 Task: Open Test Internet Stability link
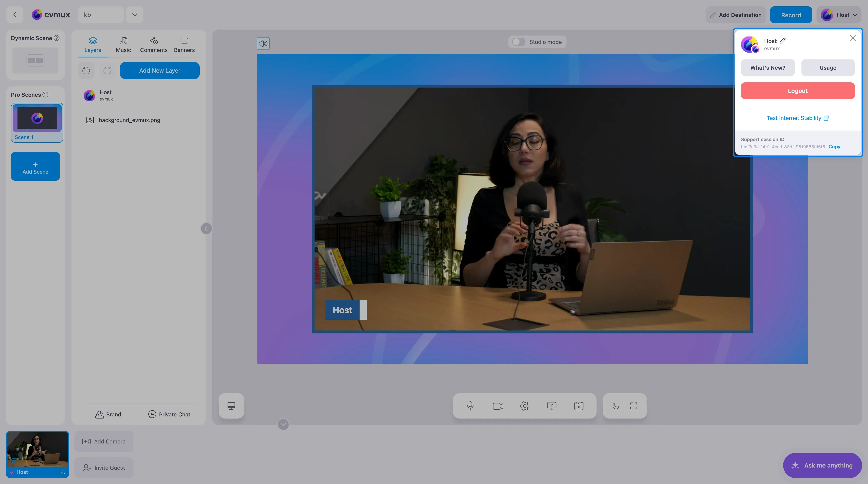797,118
